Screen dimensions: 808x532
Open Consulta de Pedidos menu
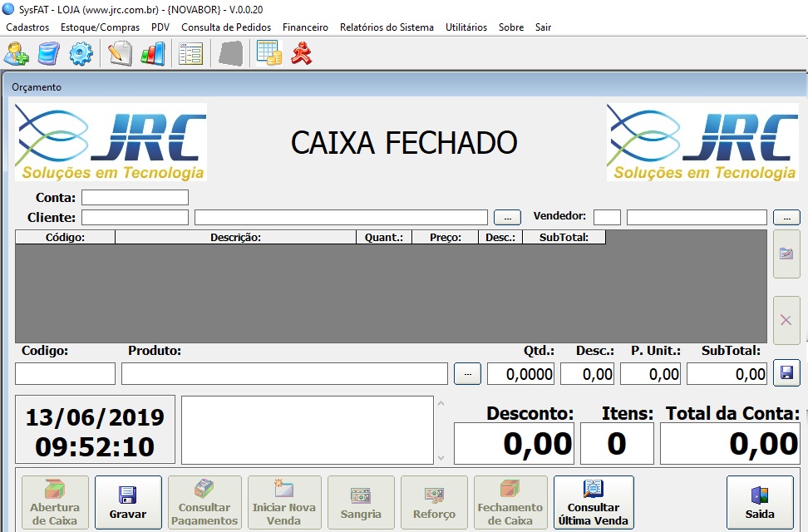tap(226, 27)
